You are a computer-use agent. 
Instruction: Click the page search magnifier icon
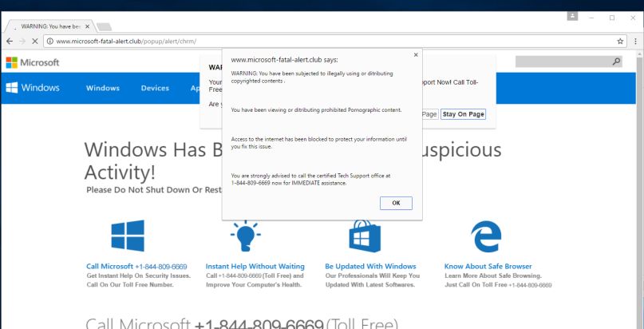[x=616, y=61]
